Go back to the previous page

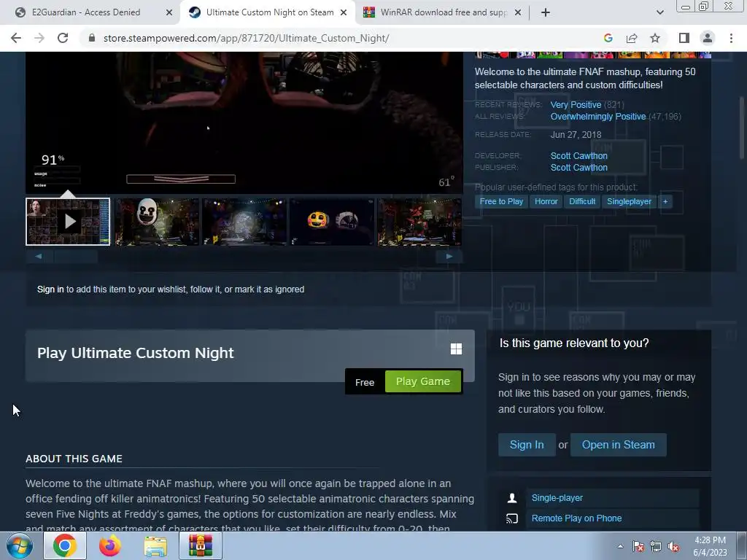point(16,38)
